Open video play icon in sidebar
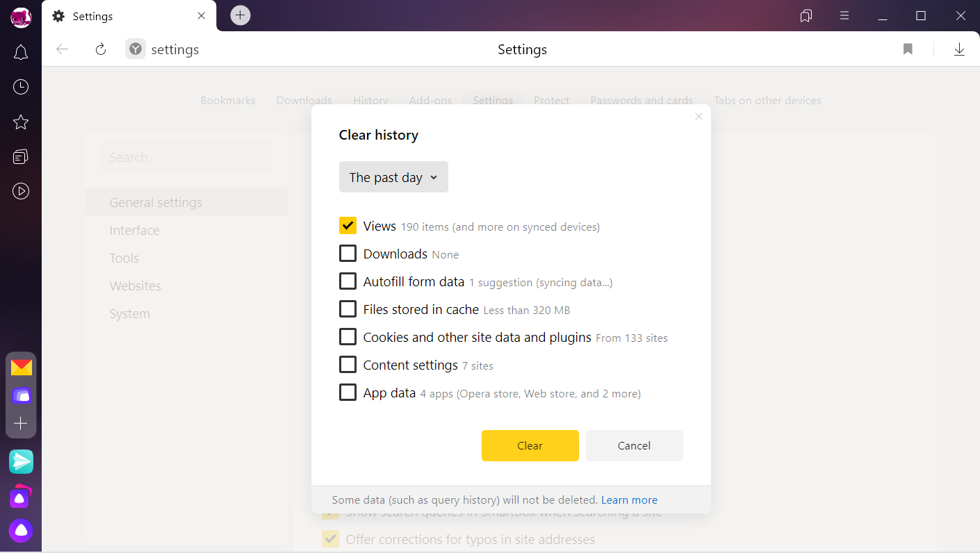 coord(21,191)
